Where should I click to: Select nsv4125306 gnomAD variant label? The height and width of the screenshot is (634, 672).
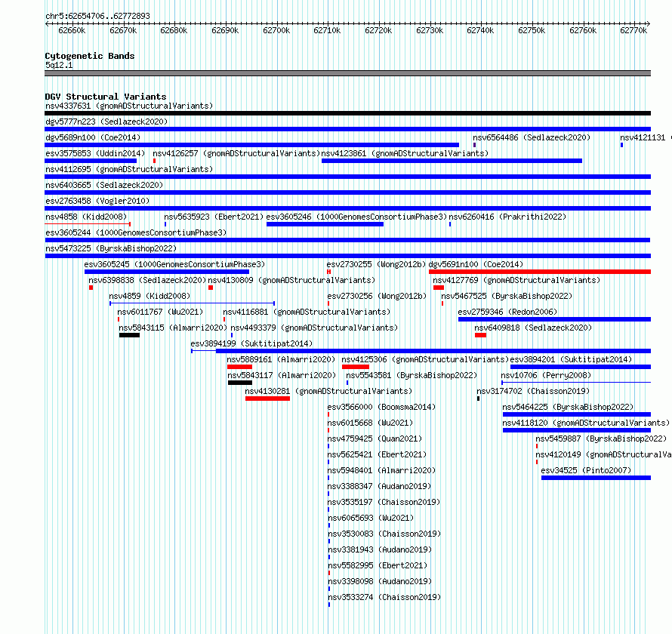coord(425,359)
